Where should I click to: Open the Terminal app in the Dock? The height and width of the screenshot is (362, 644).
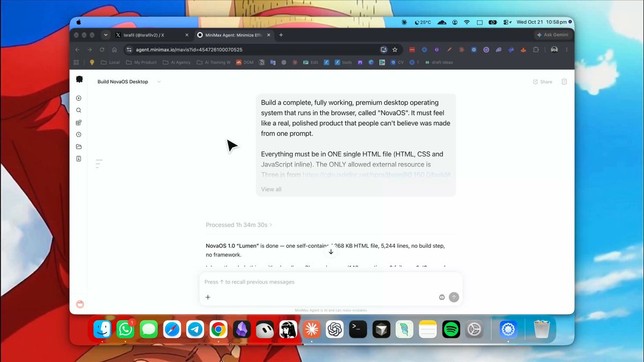(x=358, y=329)
